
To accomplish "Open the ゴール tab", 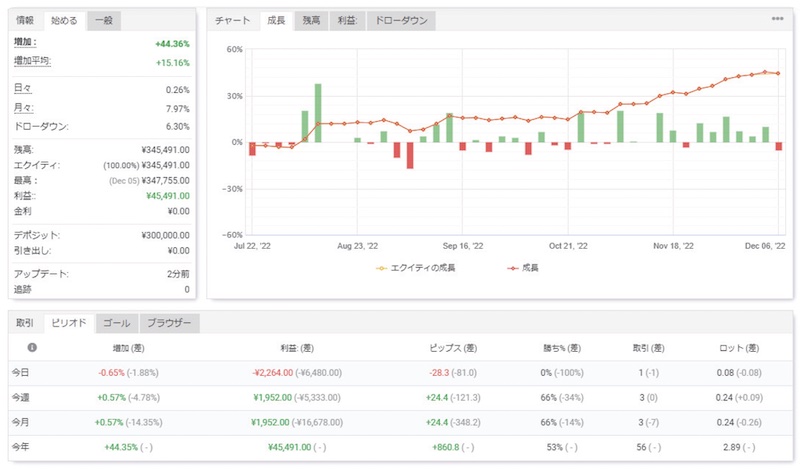I will click(116, 324).
